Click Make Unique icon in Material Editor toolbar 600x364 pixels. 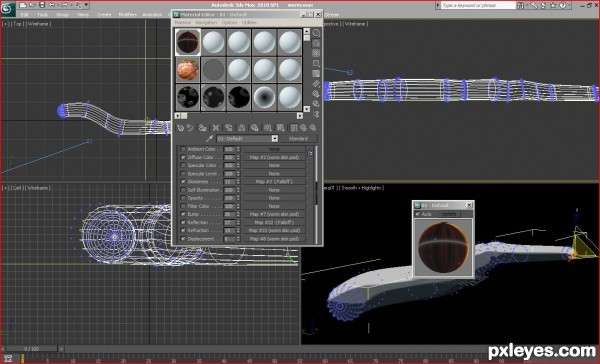241,128
